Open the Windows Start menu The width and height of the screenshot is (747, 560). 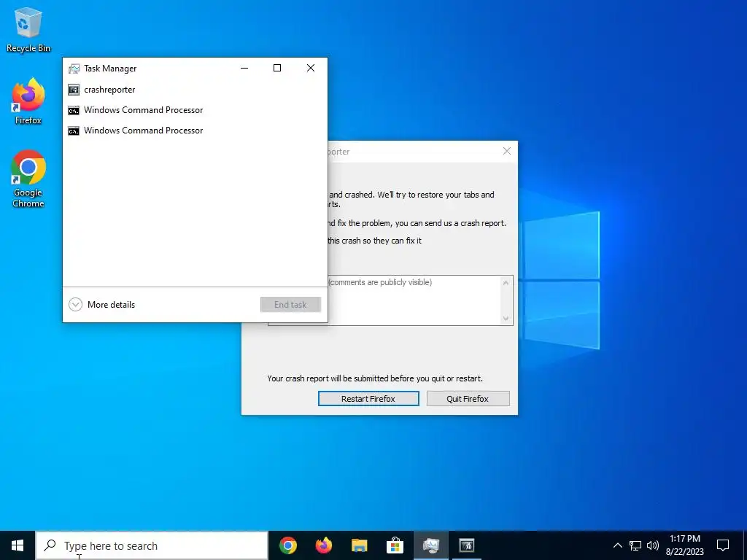[18, 545]
